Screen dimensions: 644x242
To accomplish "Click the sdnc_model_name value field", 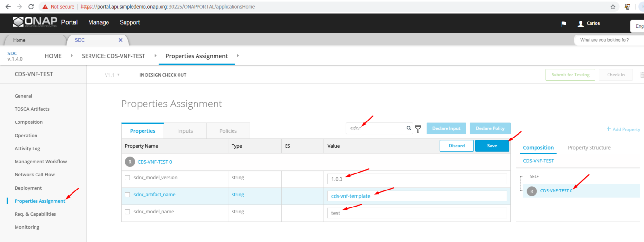I will point(417,213).
